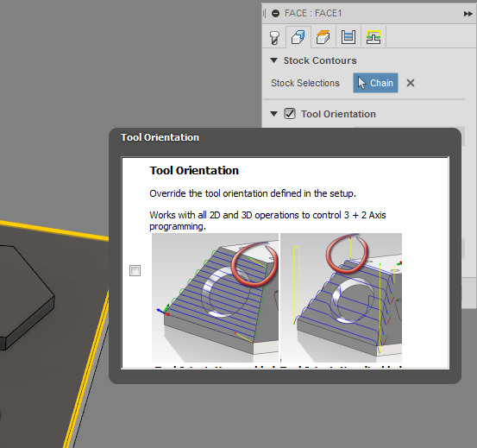Open the Heights tab
The width and height of the screenshot is (477, 448).
click(x=323, y=37)
